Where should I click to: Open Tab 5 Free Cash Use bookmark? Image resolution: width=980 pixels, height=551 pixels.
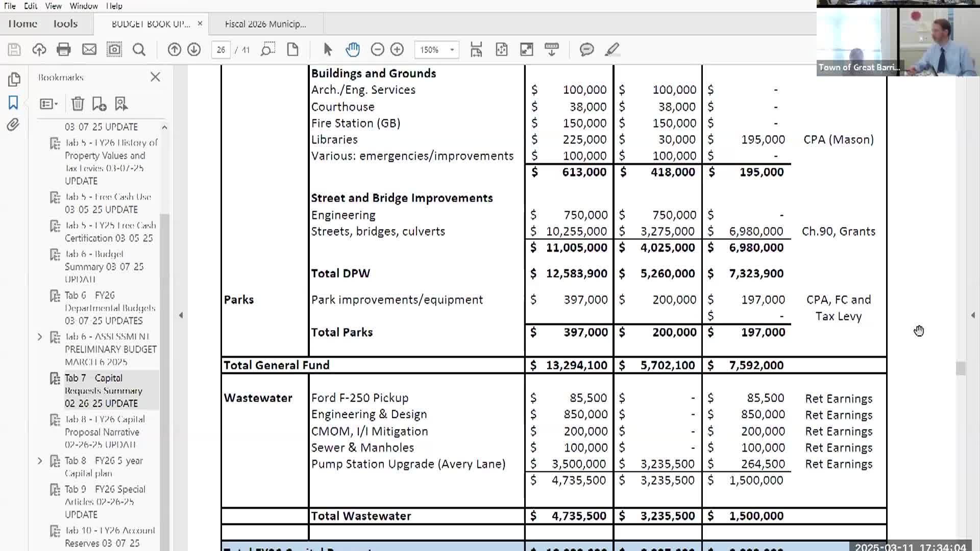[108, 203]
